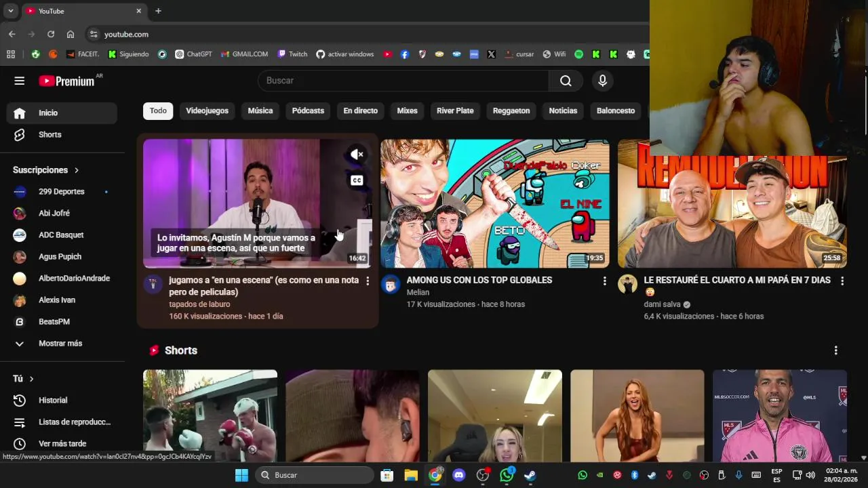Open the X (Twitter) bookmark icon
Image resolution: width=868 pixels, height=488 pixels.
[491, 54]
